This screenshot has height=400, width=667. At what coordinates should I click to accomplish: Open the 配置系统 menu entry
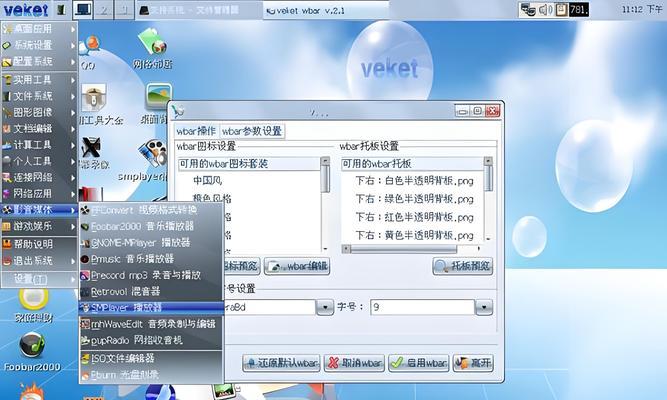point(39,62)
